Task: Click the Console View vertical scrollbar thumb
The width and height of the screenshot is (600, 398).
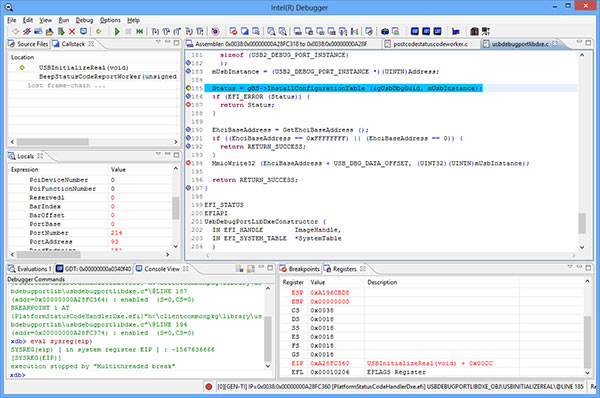Action: coord(268,338)
